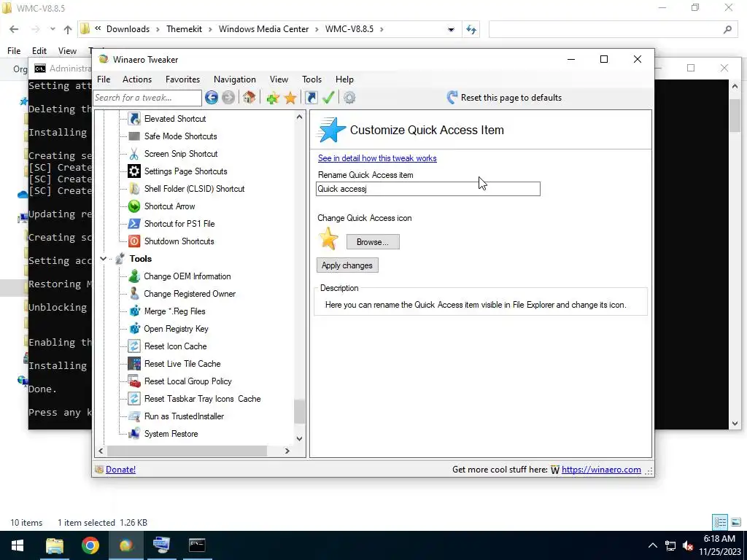Select Open Registry Key in tree
This screenshot has height=560, width=747.
(176, 329)
